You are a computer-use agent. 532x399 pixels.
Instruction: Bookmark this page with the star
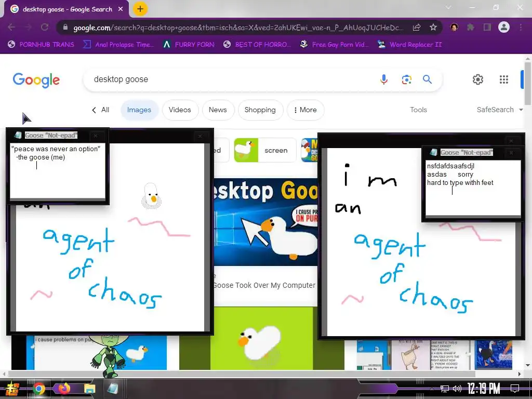coord(433,28)
